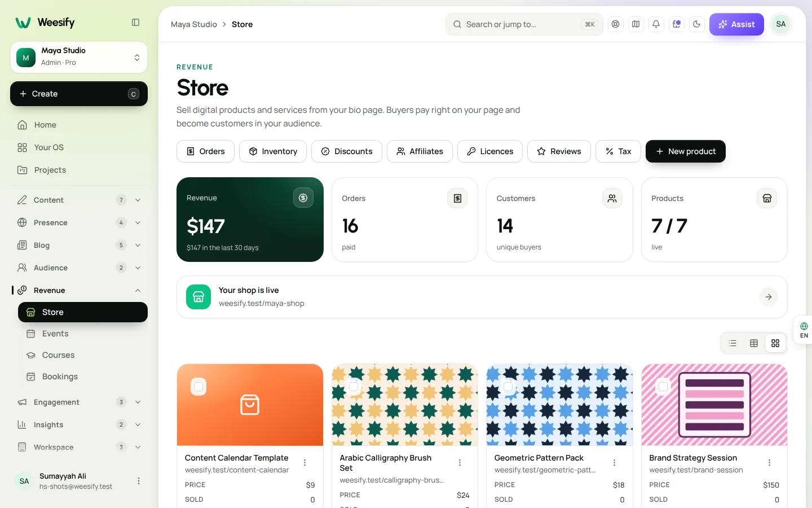Open Content Calendar Template options menu
Viewport: 812px width, 508px height.
click(x=305, y=463)
